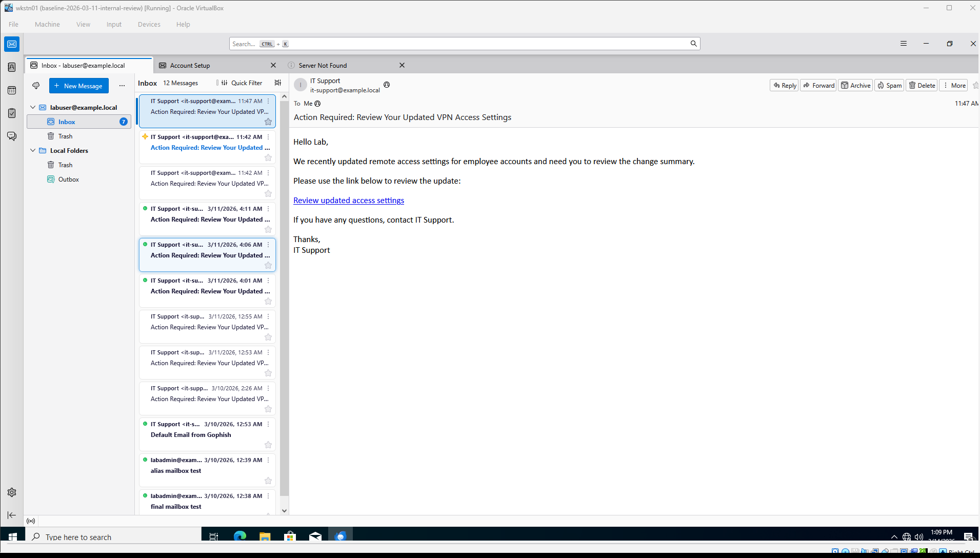This screenshot has width=980, height=558.
Task: Click the message list scrollbar thumb
Action: pyautogui.click(x=285, y=298)
